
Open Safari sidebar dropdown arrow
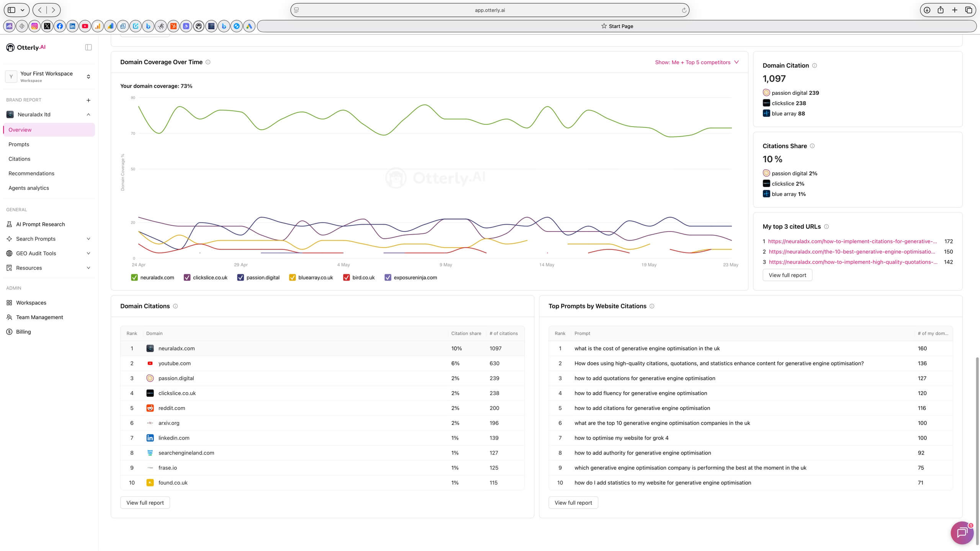click(23, 10)
